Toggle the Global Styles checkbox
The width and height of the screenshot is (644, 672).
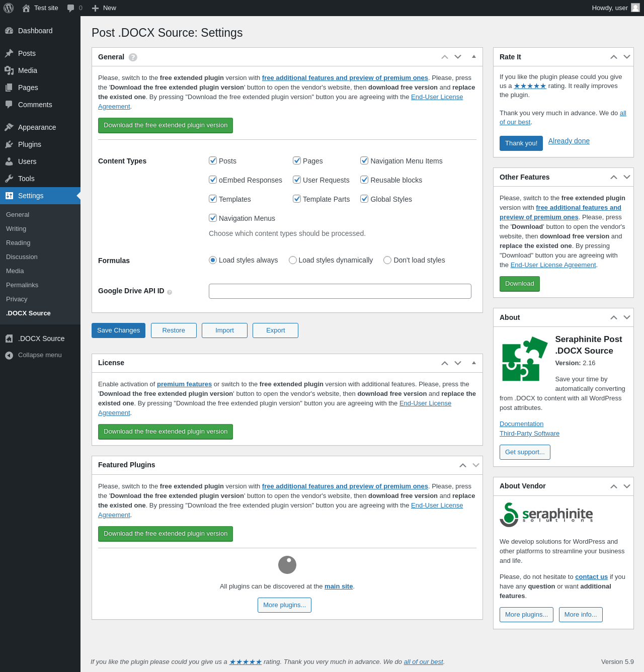pos(364,199)
